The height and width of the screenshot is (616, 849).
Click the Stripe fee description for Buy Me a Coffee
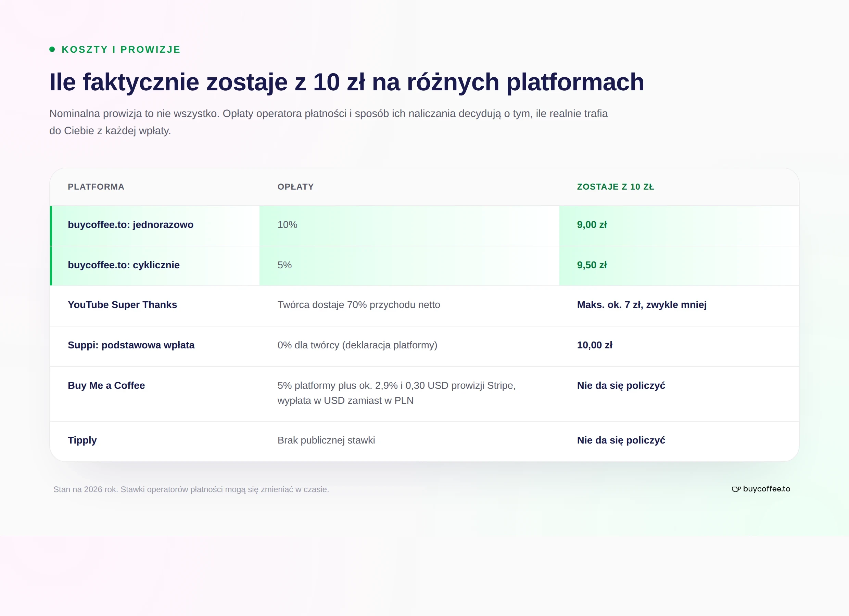(396, 393)
